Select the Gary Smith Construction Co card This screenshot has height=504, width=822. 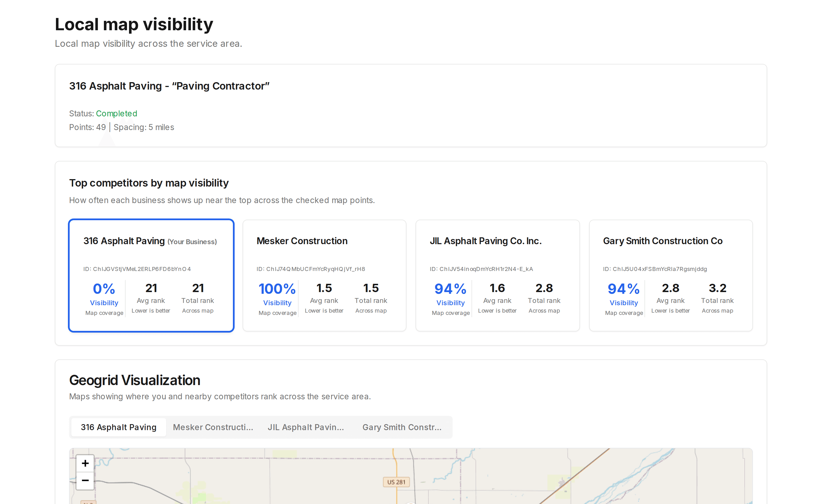click(x=670, y=275)
